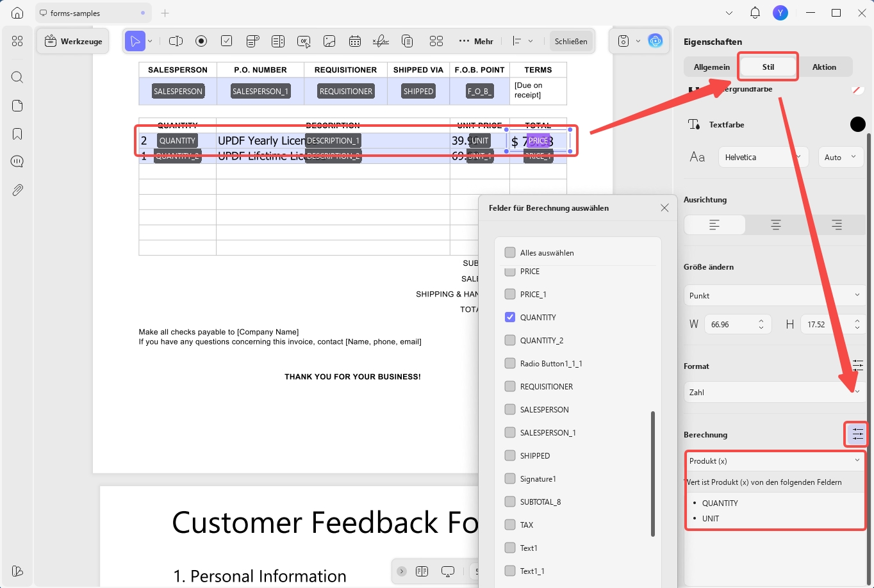Image resolution: width=874 pixels, height=588 pixels.
Task: Click the layers icon at sidebar bottom
Action: 17,571
